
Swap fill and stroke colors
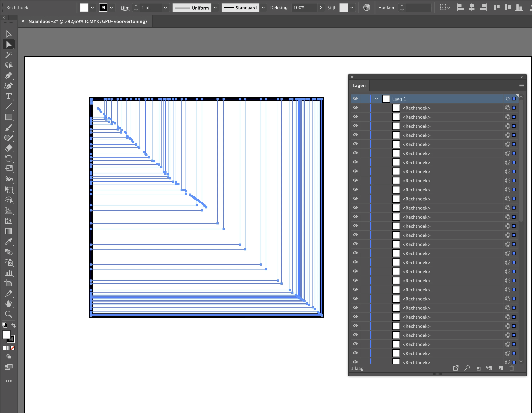click(x=14, y=325)
